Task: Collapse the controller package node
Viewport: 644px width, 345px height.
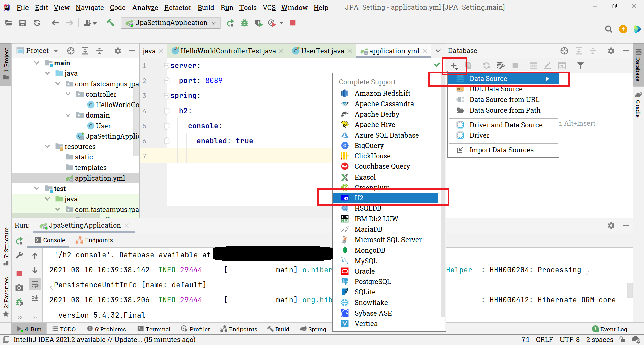Action: (68, 94)
